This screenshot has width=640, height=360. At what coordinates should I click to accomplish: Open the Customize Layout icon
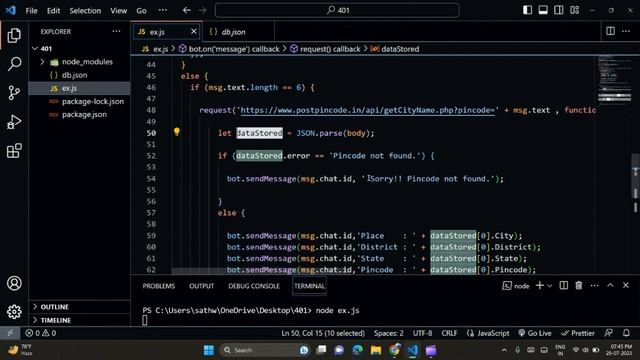click(x=575, y=10)
